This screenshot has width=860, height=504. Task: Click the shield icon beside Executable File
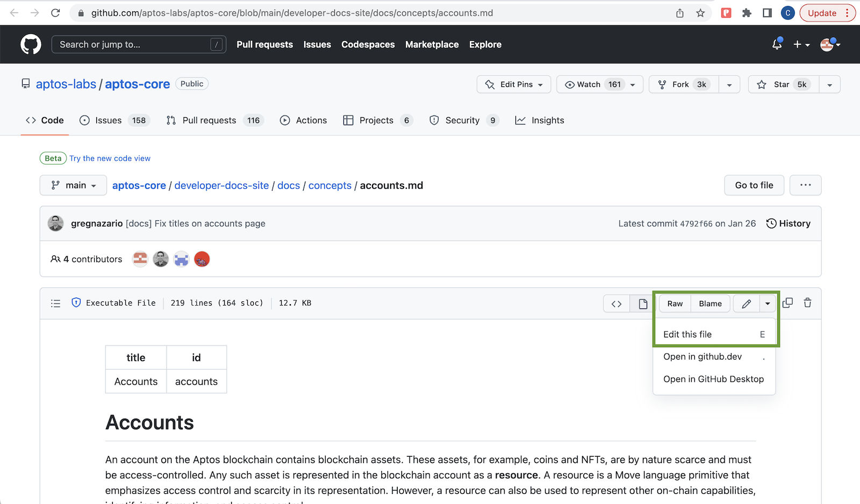76,303
